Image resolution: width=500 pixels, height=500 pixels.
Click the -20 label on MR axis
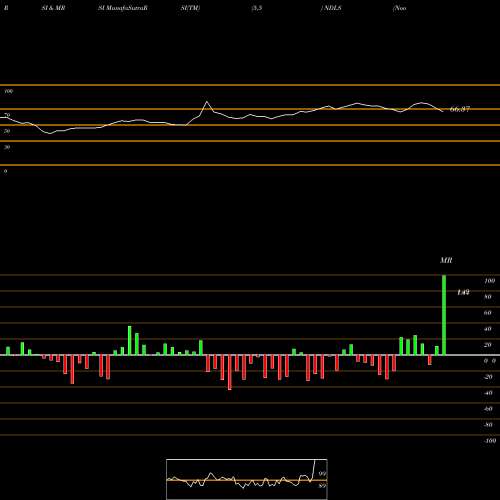(488, 377)
